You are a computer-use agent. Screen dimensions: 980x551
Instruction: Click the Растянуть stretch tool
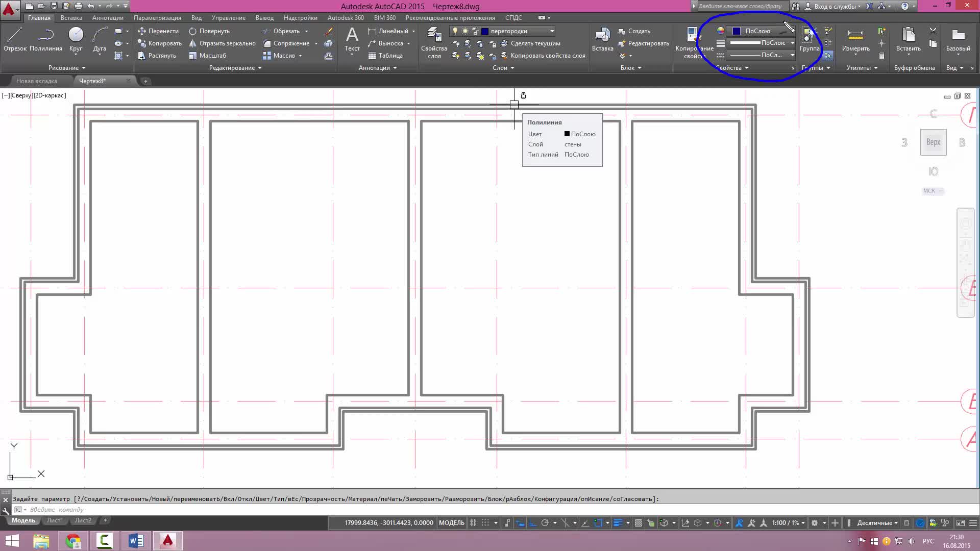point(157,56)
